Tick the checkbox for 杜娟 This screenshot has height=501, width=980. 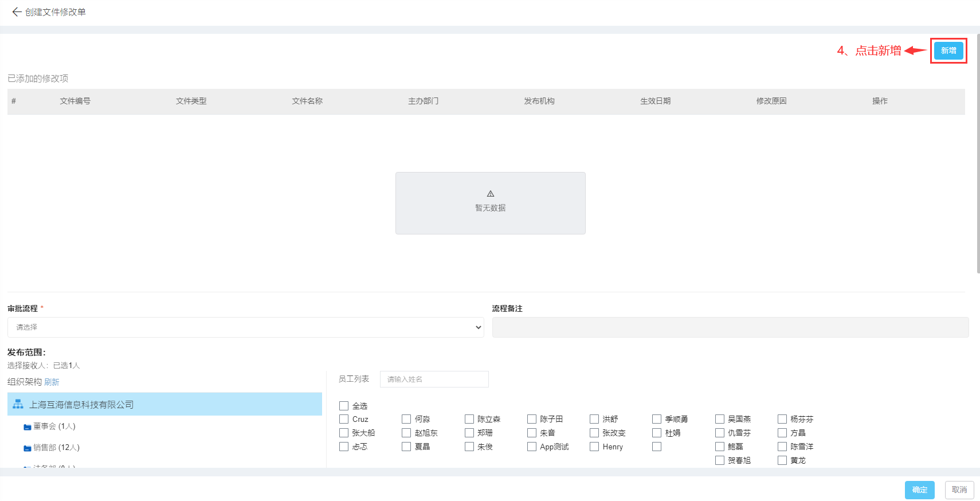657,433
